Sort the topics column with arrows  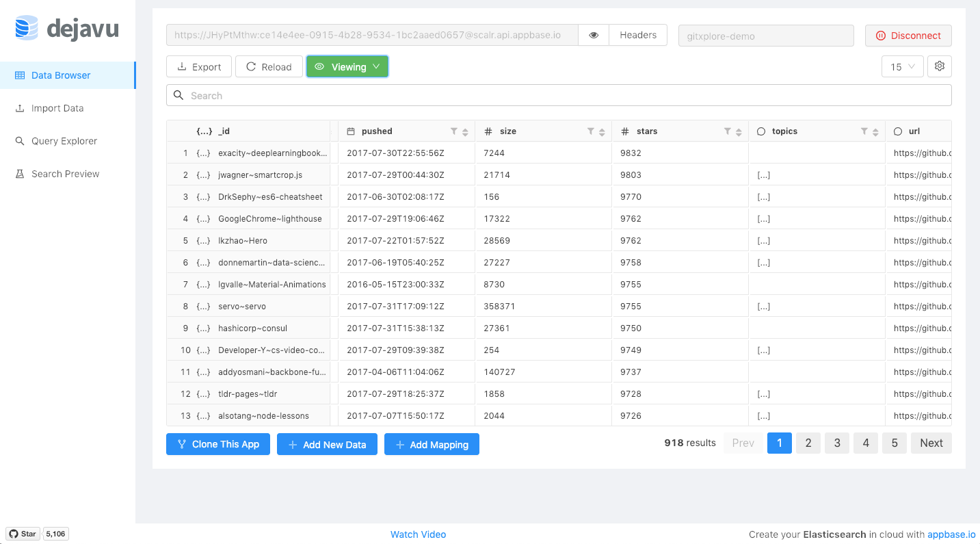coord(875,132)
